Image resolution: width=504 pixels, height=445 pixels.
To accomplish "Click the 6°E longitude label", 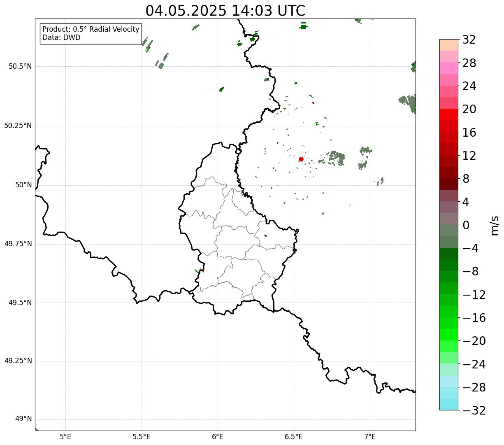I will [x=218, y=437].
